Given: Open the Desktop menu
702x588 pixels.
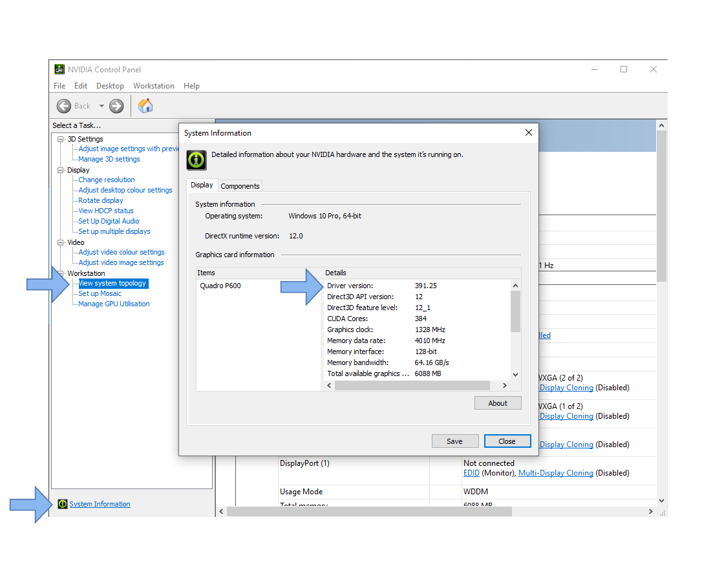Looking at the screenshot, I should pyautogui.click(x=110, y=86).
